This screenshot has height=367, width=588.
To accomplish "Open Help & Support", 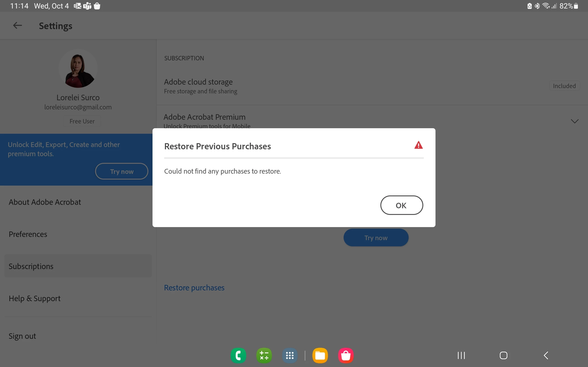I will pyautogui.click(x=34, y=298).
